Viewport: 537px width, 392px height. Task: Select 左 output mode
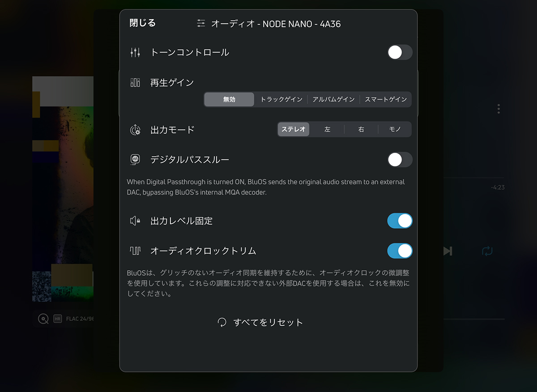(x=328, y=129)
